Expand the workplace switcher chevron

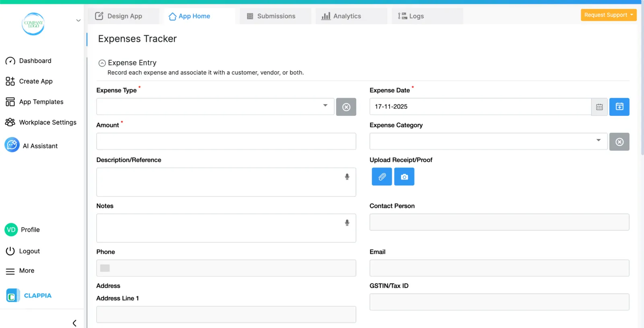(78, 20)
